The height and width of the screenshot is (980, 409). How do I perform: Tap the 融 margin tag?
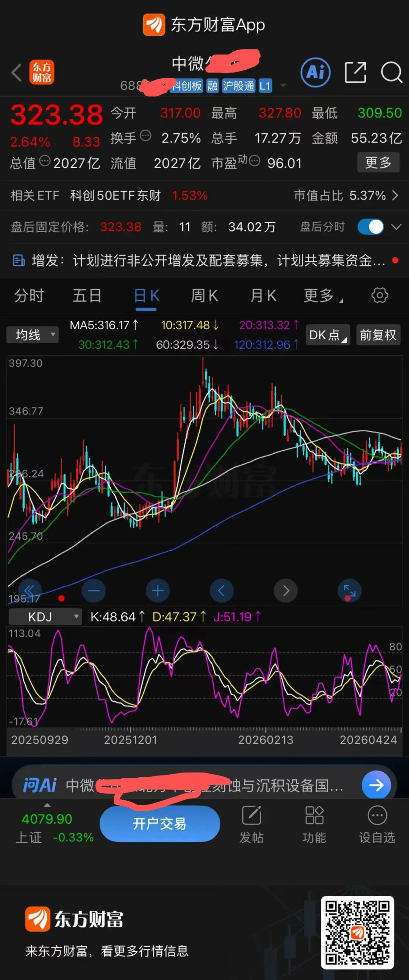[212, 86]
